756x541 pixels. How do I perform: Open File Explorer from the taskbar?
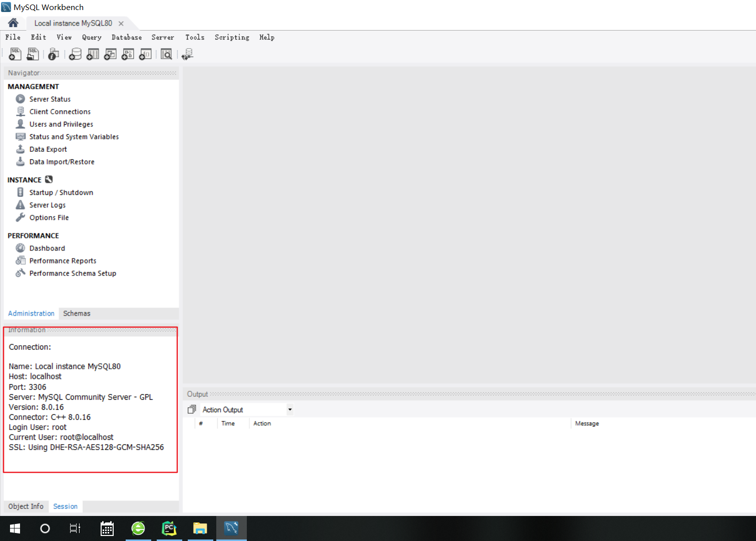point(200,528)
